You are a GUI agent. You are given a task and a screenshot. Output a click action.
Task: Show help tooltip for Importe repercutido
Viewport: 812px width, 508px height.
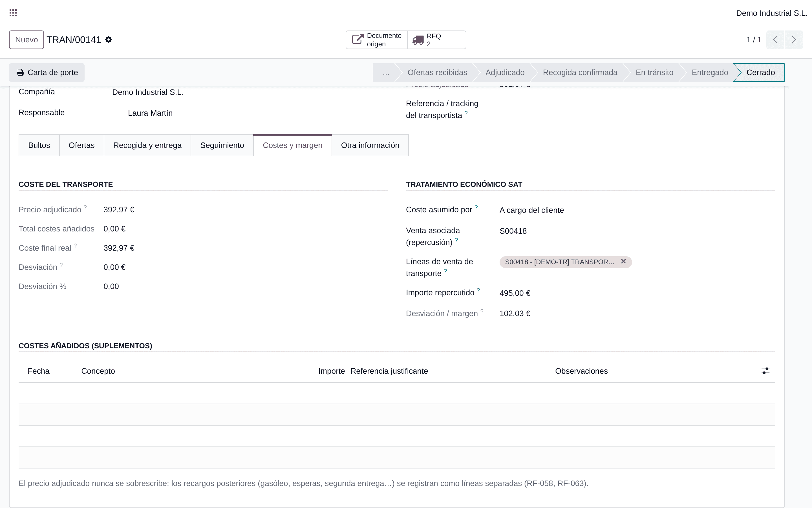pos(478,290)
